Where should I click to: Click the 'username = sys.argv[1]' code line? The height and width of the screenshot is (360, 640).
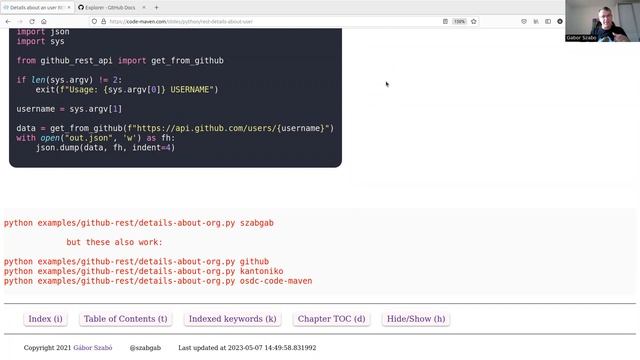click(69, 109)
